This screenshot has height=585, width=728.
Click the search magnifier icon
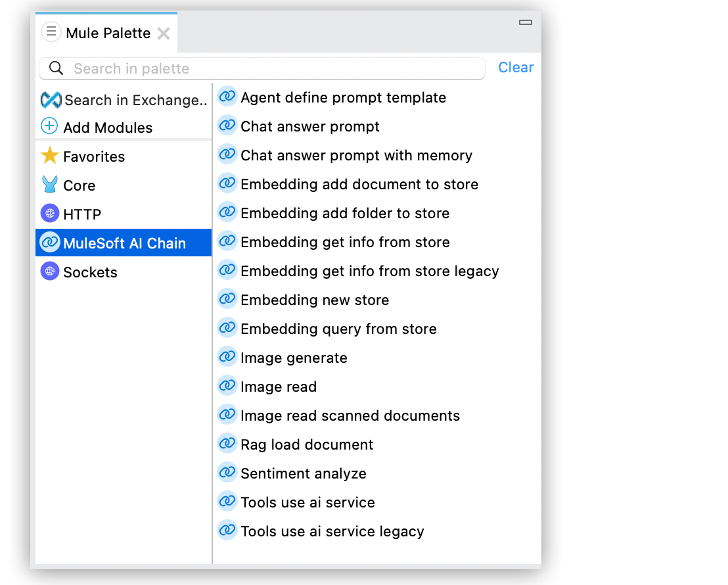(x=56, y=68)
